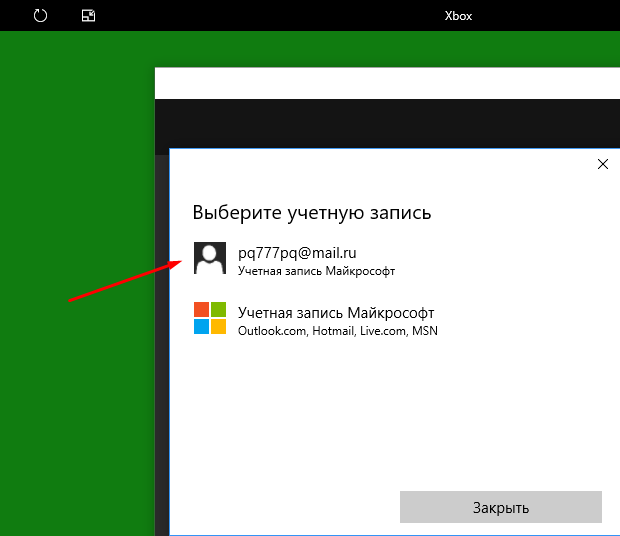620x536 pixels.
Task: Select the pq777pq@mail.ru account avatar
Action: tap(210, 258)
